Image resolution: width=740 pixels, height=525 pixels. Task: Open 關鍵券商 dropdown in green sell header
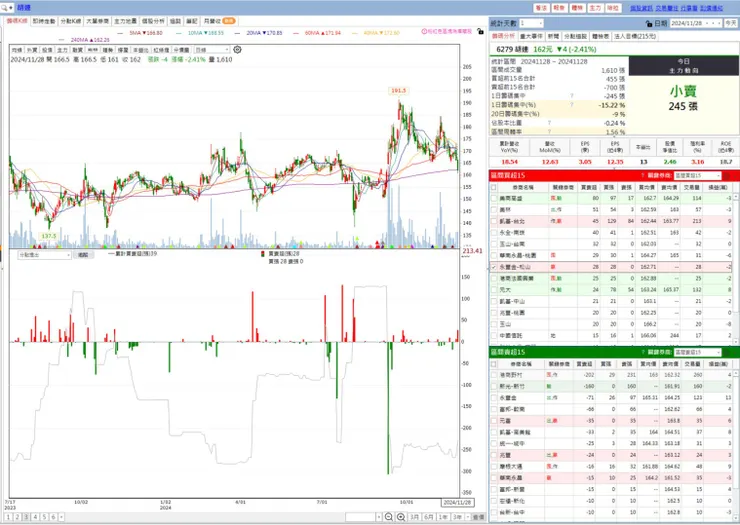click(x=698, y=353)
